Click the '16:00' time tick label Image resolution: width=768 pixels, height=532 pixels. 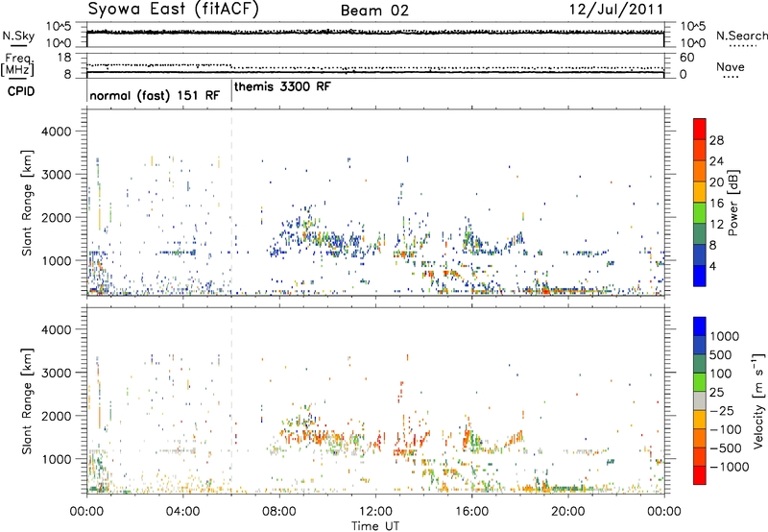[471, 512]
